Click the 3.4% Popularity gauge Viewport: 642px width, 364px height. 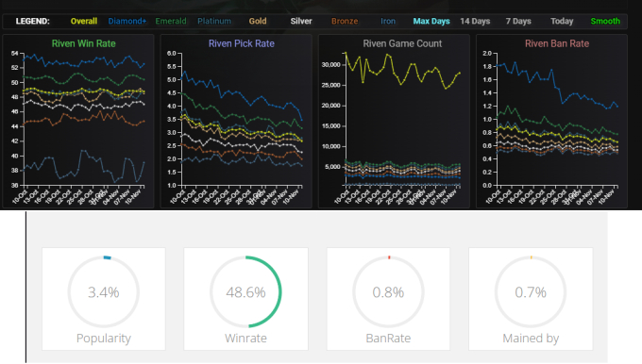[104, 292]
